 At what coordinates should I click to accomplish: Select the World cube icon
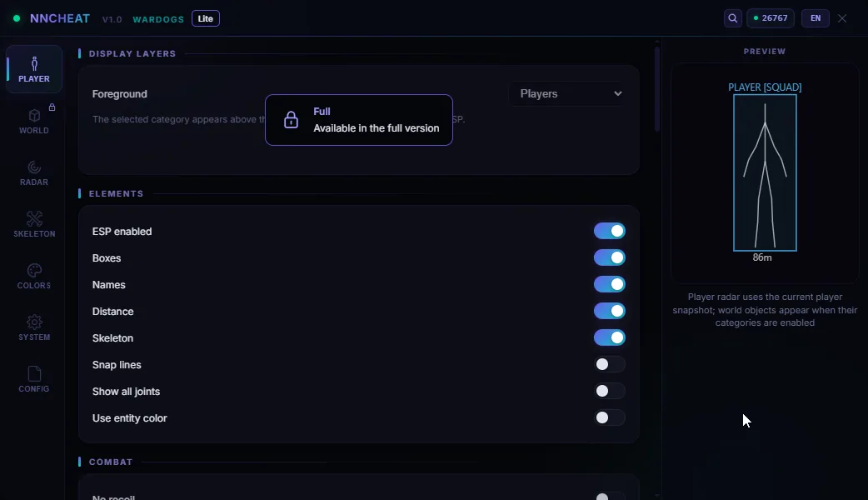34,115
